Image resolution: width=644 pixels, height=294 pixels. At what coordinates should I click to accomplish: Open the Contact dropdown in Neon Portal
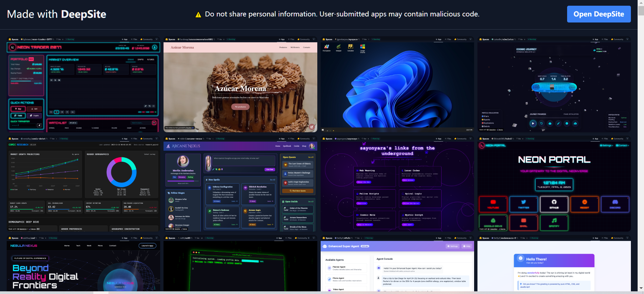pos(623,145)
